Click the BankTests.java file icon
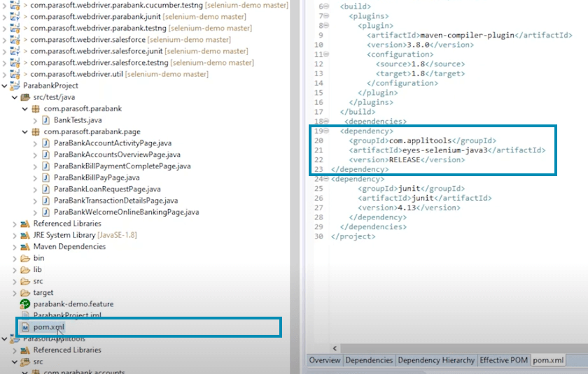 click(x=46, y=120)
